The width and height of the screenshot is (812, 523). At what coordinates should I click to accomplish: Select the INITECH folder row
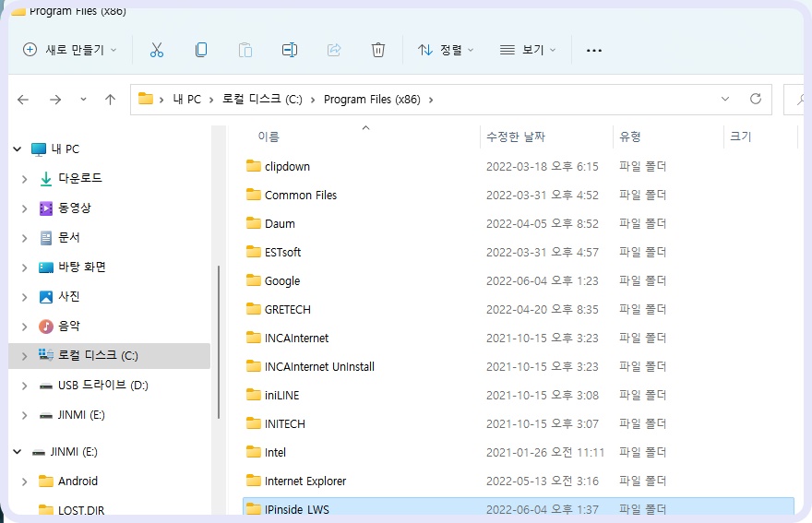point(518,423)
